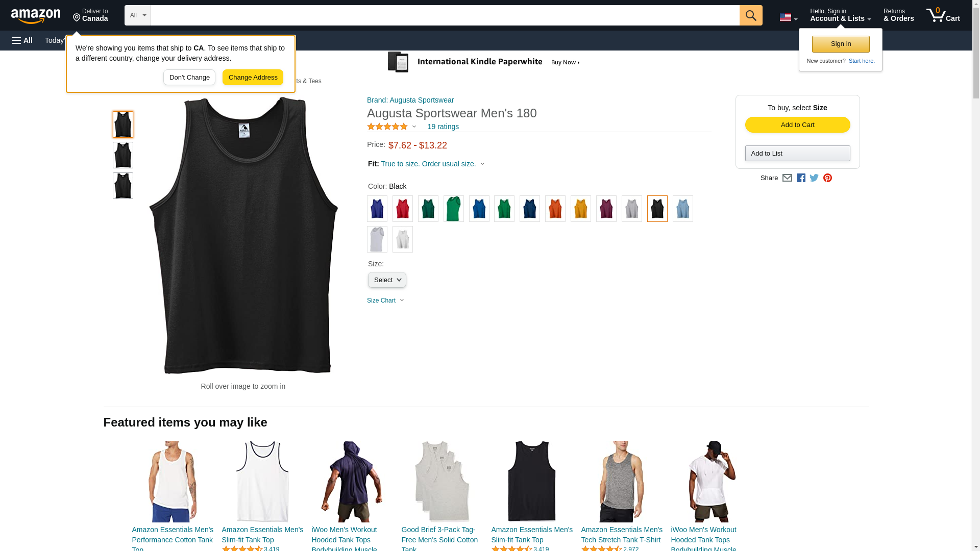Click the Change Address button
The height and width of the screenshot is (551, 980).
pos(253,78)
